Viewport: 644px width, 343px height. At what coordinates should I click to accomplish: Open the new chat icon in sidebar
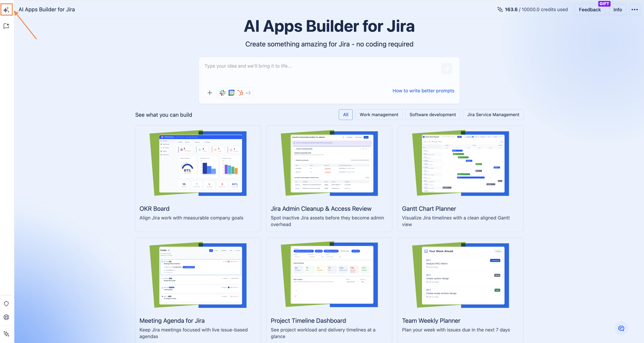tap(6, 26)
